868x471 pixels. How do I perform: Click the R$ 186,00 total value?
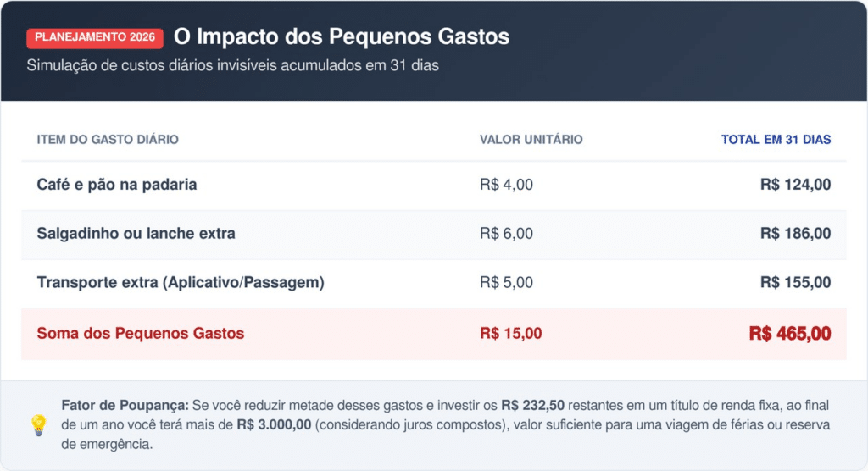coord(795,234)
